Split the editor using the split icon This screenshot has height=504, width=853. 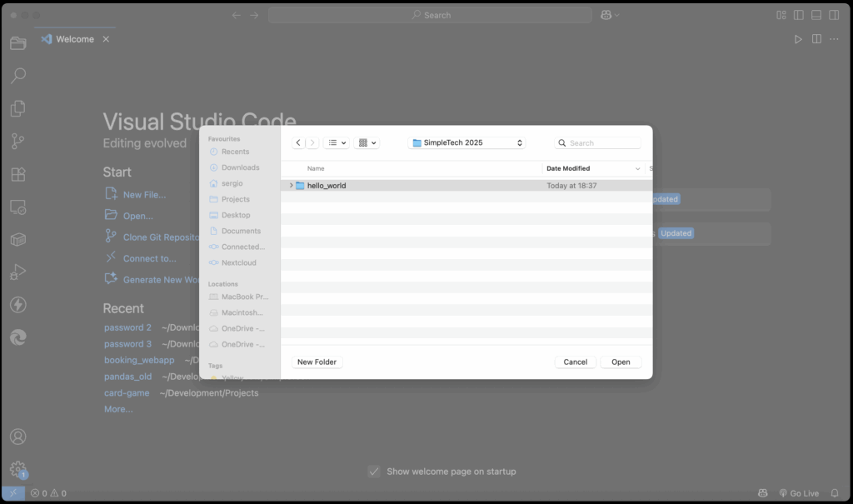click(816, 39)
